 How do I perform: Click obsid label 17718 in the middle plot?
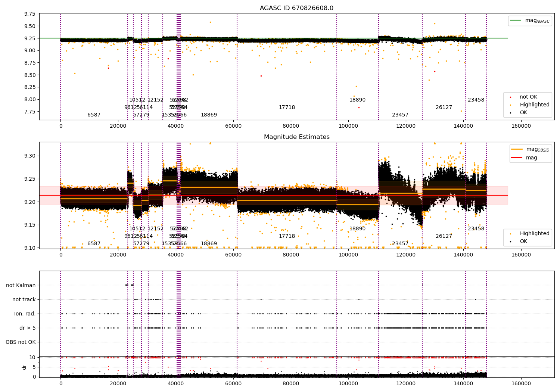click(287, 236)
